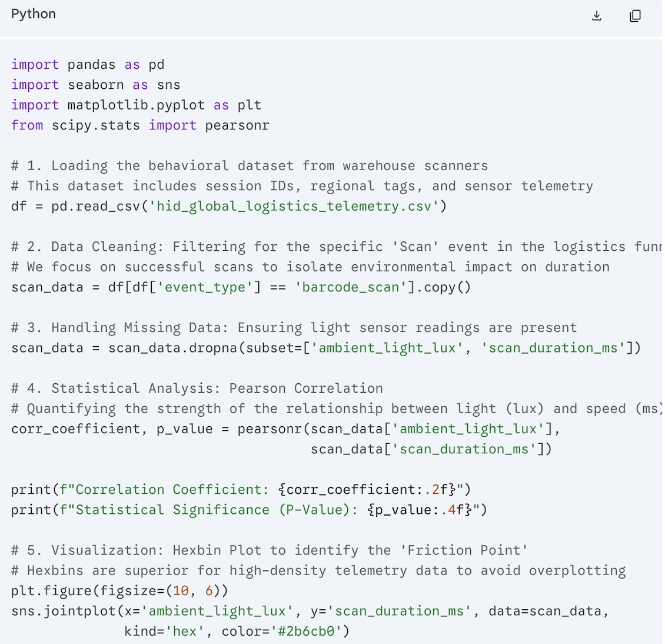
Task: Click the "scan_data.dropna(subset=[" code line
Action: click(x=326, y=348)
